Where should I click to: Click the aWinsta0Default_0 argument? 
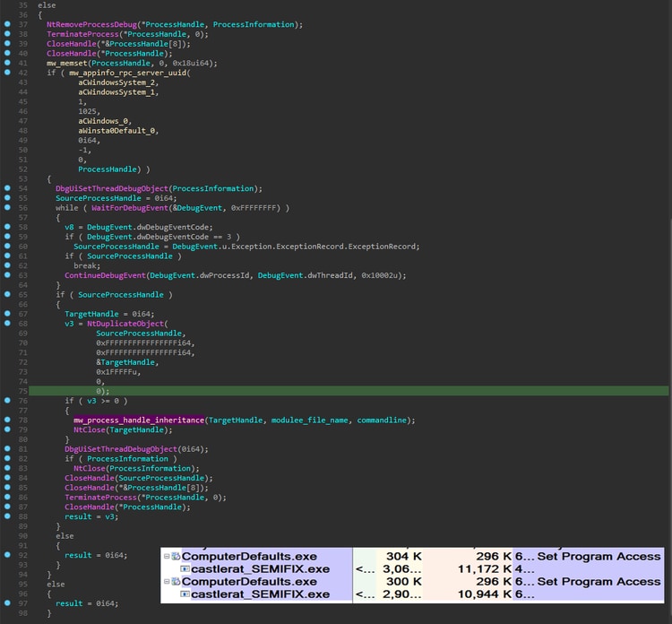pyautogui.click(x=117, y=130)
